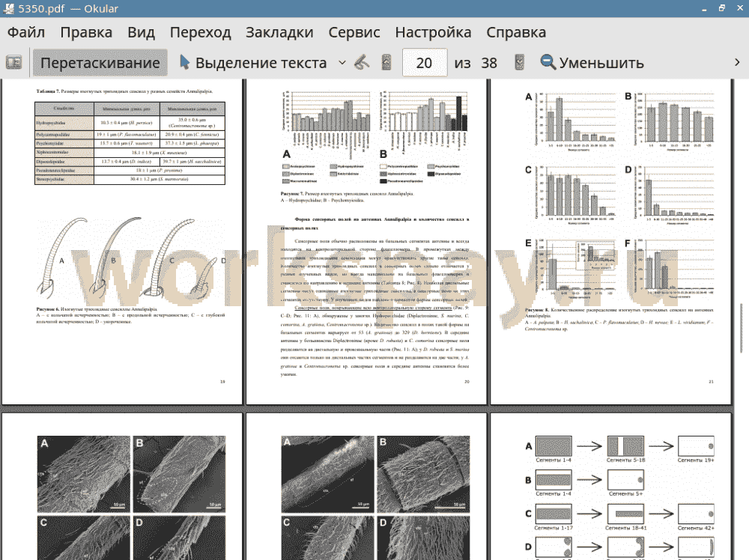
Task: Open the Правка menu
Action: click(86, 32)
